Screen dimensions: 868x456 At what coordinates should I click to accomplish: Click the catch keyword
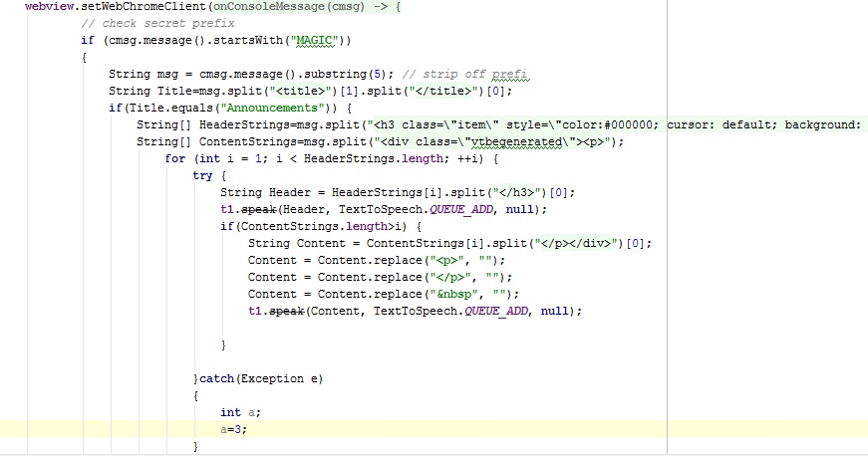tap(216, 378)
